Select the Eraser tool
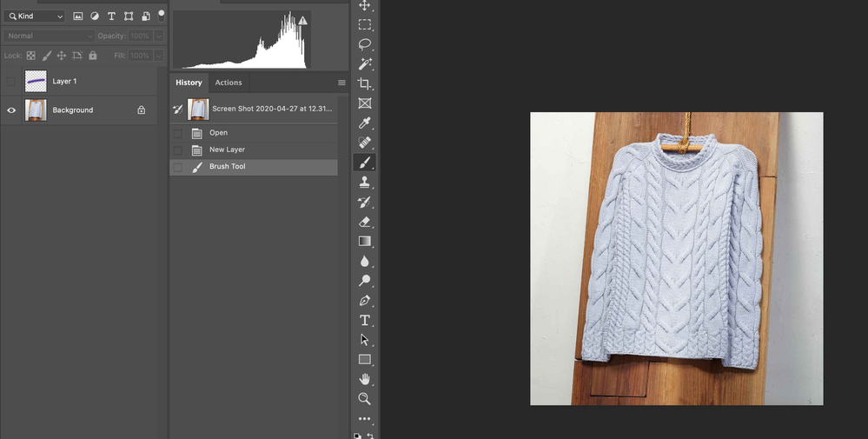Image resolution: width=868 pixels, height=439 pixels. [x=364, y=222]
